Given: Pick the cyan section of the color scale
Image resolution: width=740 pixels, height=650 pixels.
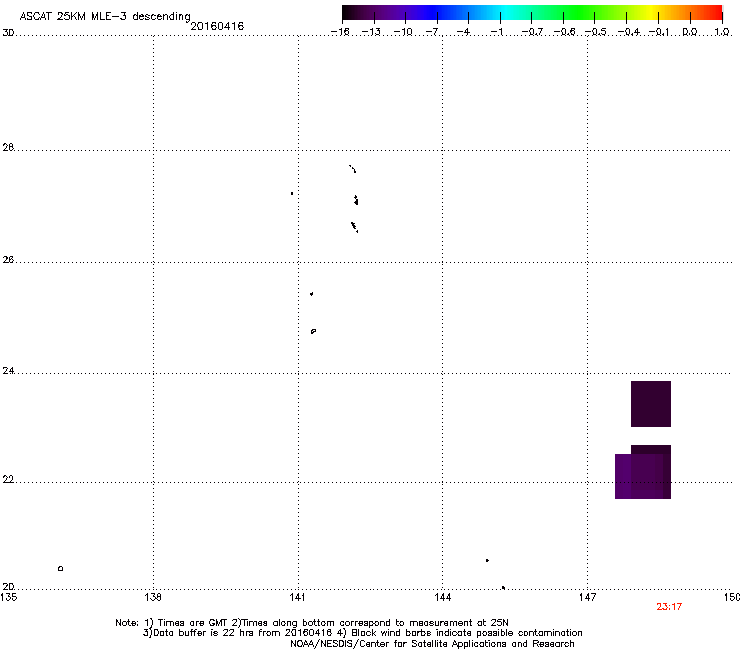Looking at the screenshot, I should (x=507, y=13).
